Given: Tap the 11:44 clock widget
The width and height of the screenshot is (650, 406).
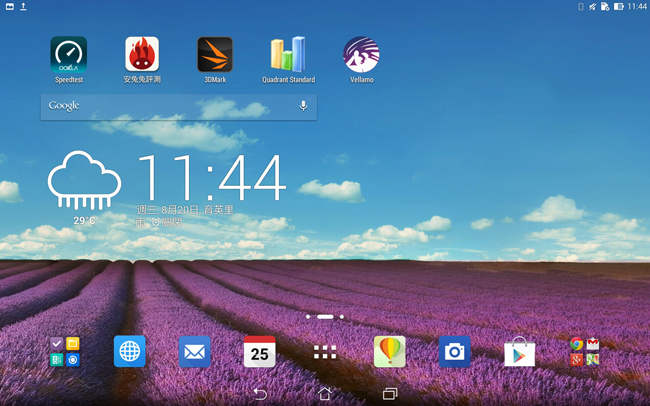Looking at the screenshot, I should click(211, 180).
